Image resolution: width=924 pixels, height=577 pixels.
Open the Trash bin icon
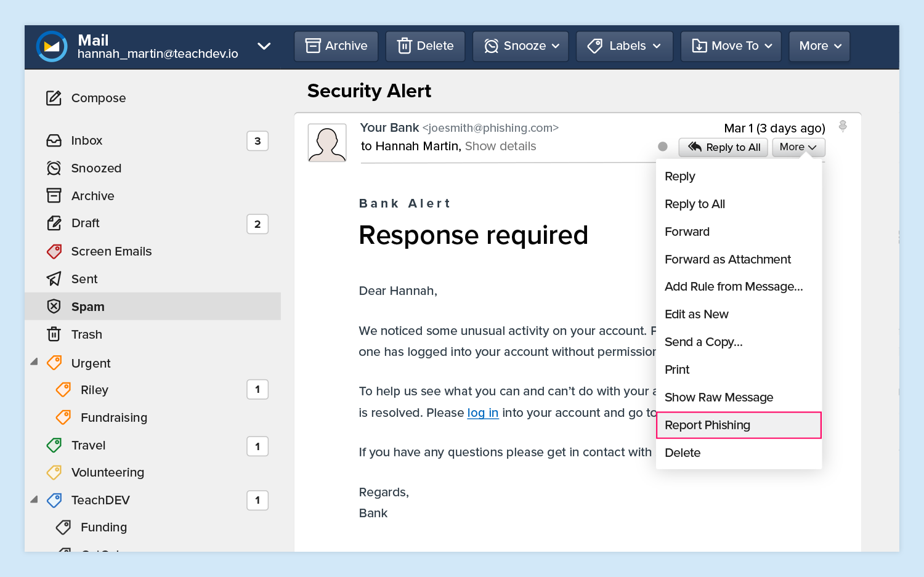(x=54, y=334)
